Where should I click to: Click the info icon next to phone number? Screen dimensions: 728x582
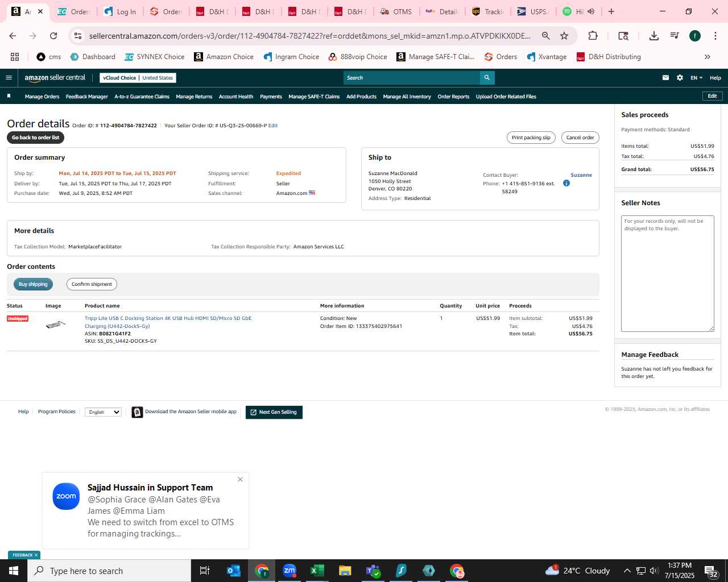[566, 183]
